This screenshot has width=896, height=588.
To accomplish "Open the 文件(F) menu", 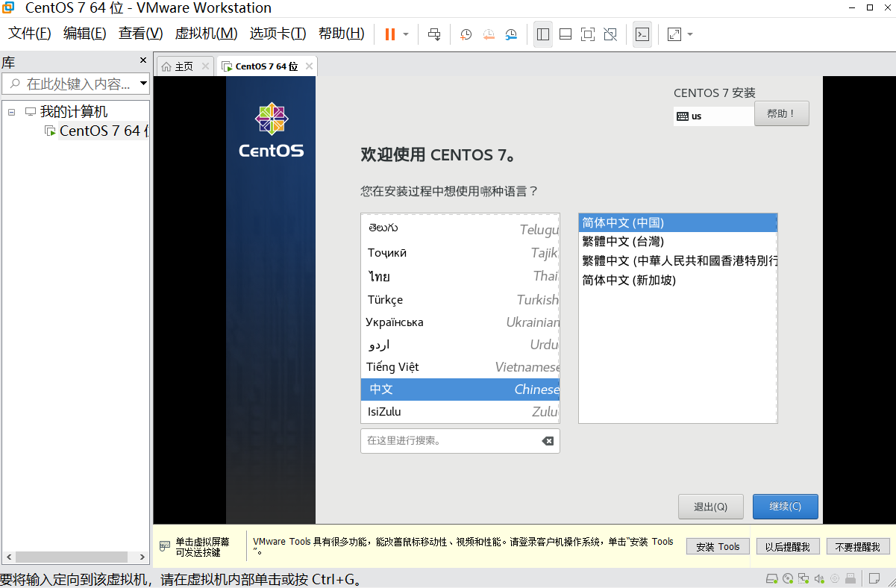I will point(29,34).
